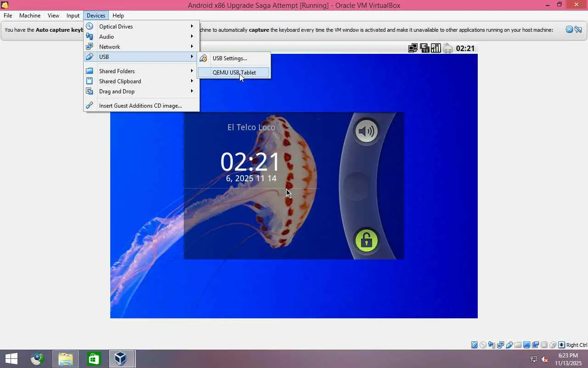Expand the Network submenu
The image size is (588, 368).
(141, 46)
